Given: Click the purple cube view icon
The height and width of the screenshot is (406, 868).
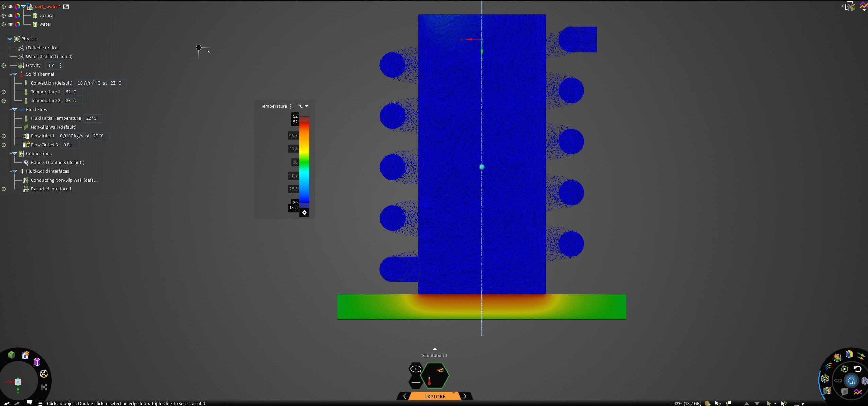Looking at the screenshot, I should coord(37,362).
